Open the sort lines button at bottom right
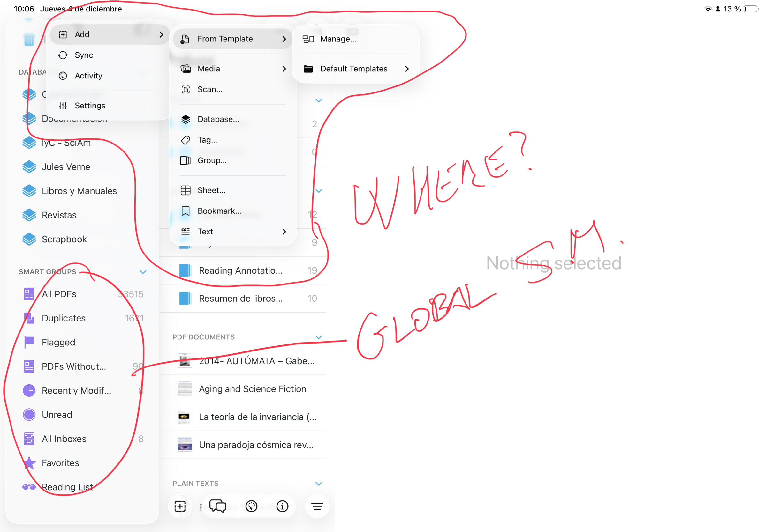Viewport: 773px width, 532px height. click(317, 506)
